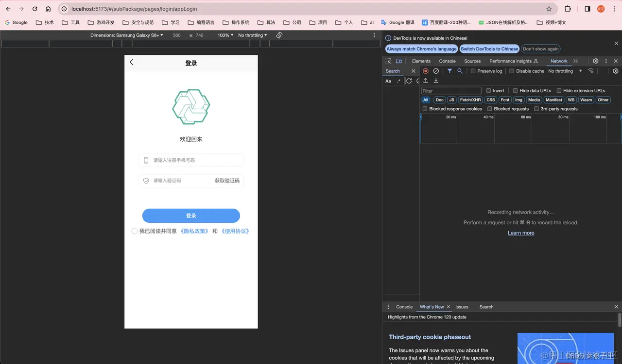Check the Disable cache option
The width and height of the screenshot is (622, 364).
[512, 71]
